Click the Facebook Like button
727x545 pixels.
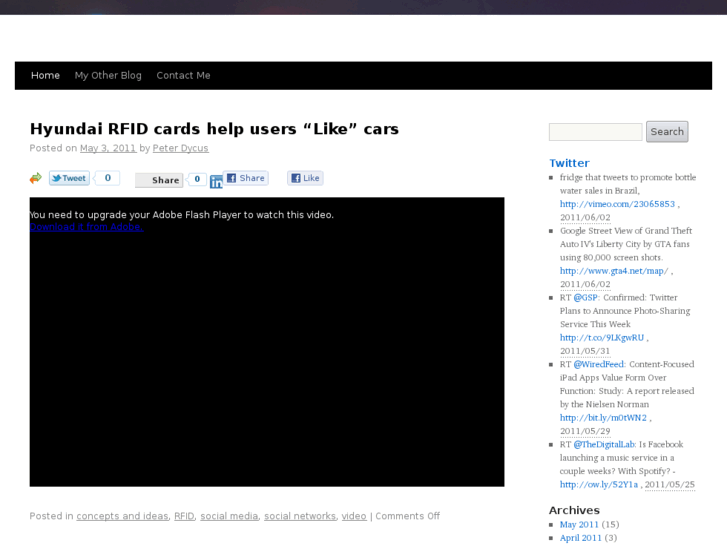click(305, 178)
